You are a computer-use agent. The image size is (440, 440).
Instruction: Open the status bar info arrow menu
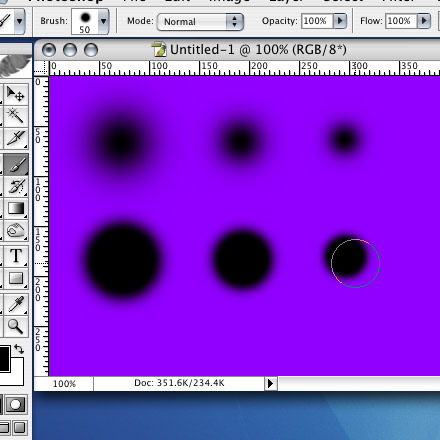(x=271, y=383)
